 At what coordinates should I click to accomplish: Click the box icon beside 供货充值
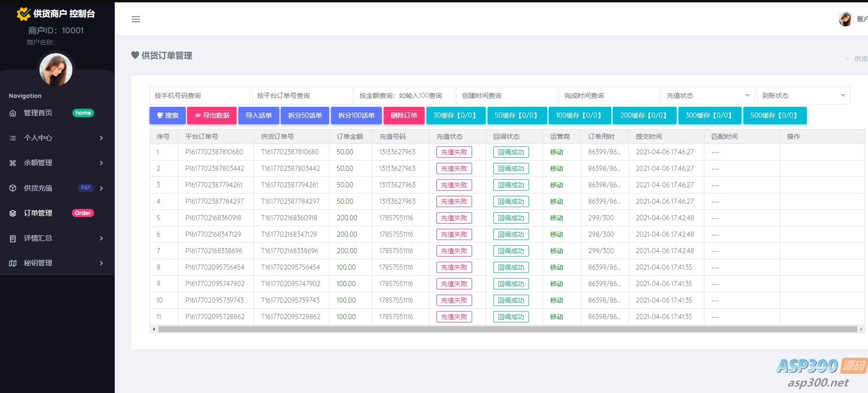[13, 188]
